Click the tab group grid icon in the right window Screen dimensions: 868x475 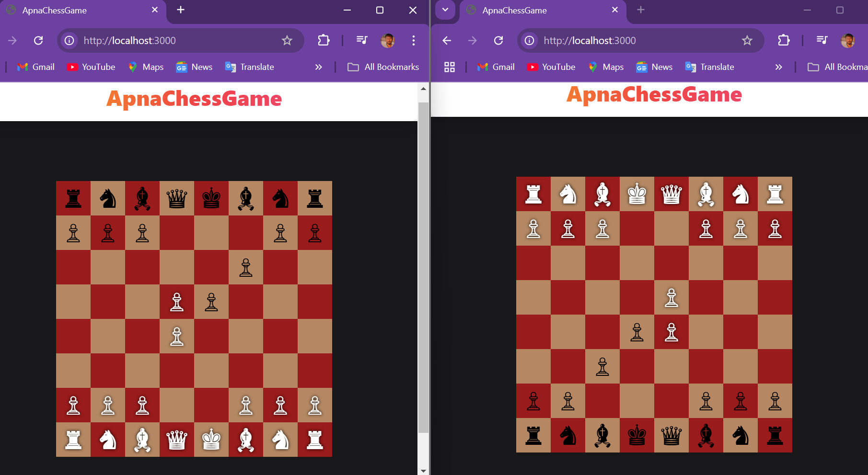(x=449, y=67)
